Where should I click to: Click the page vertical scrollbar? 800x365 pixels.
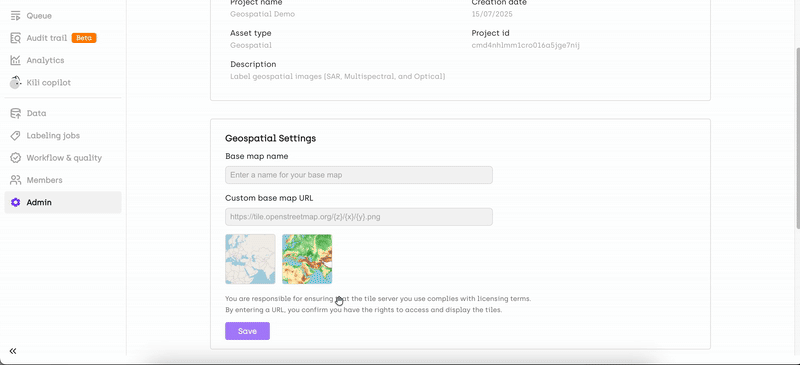pyautogui.click(x=797, y=138)
